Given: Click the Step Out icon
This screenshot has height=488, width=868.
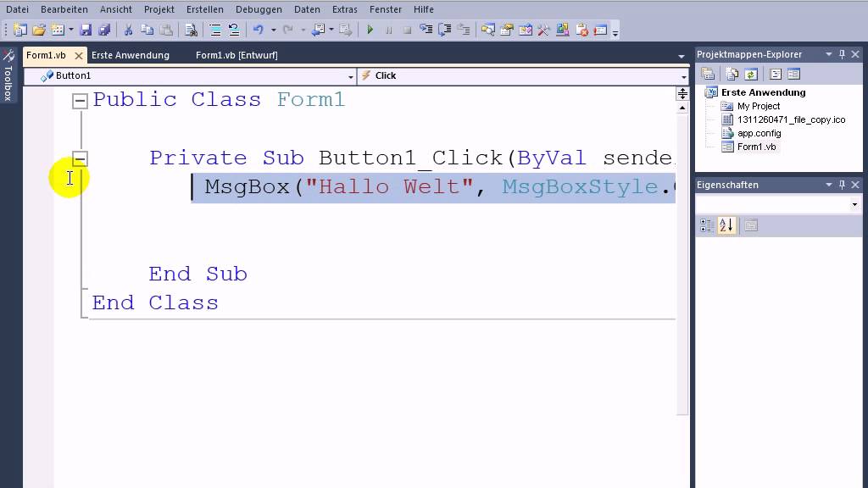Looking at the screenshot, I should (464, 30).
